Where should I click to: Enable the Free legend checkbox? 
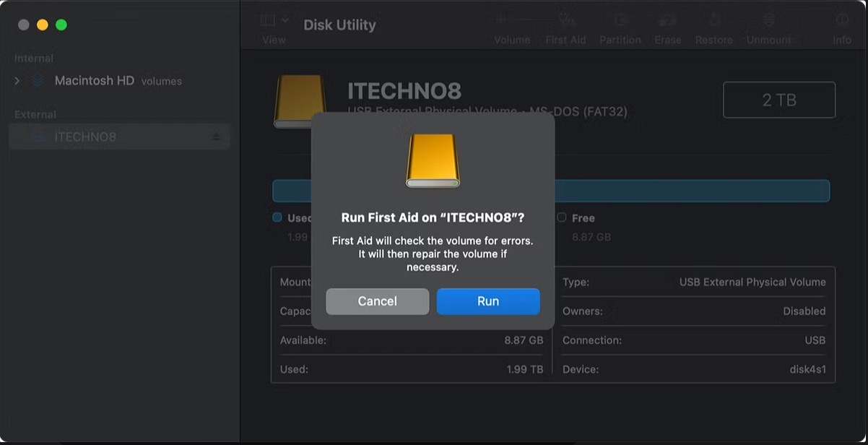pyautogui.click(x=561, y=217)
